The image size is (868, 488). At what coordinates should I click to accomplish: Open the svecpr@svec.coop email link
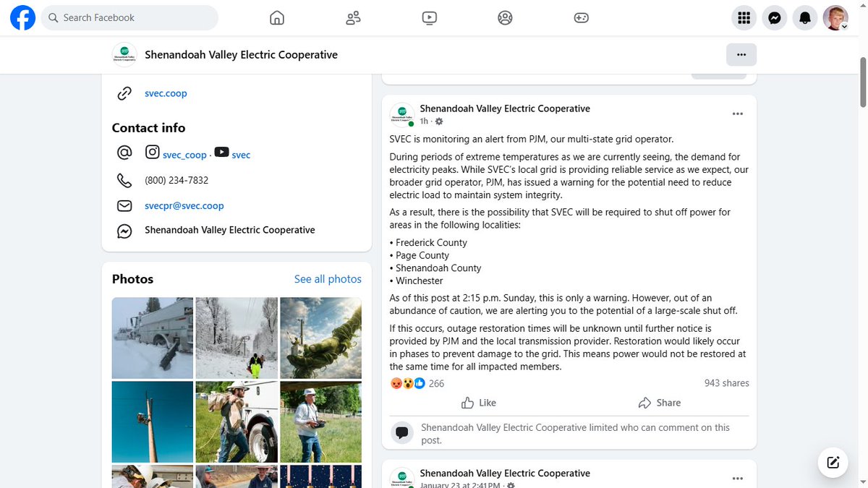(184, 205)
